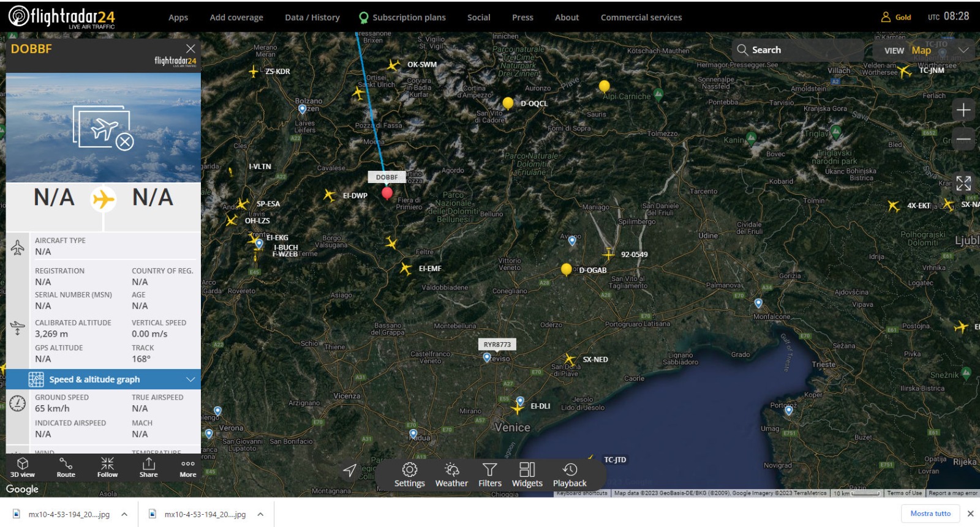The width and height of the screenshot is (980, 527).
Task: Start Playback mode
Action: 570,475
